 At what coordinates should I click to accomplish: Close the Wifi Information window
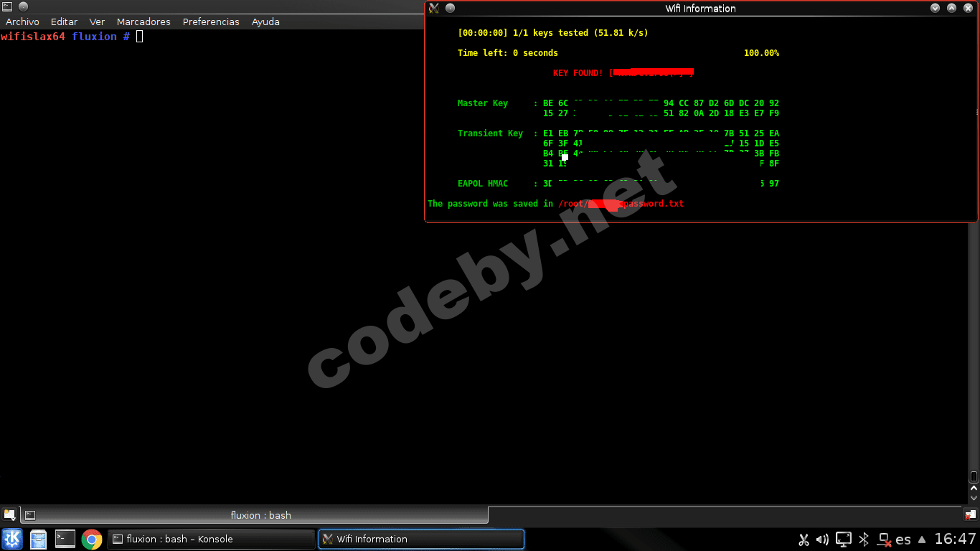[969, 9]
